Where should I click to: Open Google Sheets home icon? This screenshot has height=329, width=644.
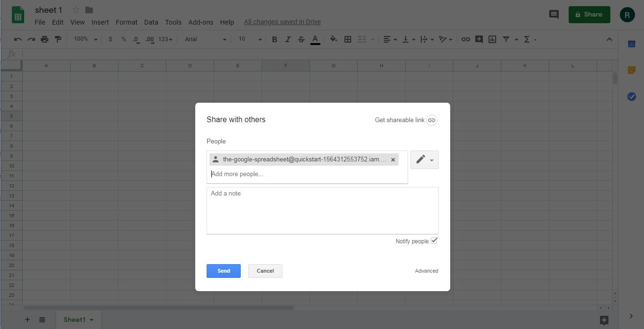point(18,15)
